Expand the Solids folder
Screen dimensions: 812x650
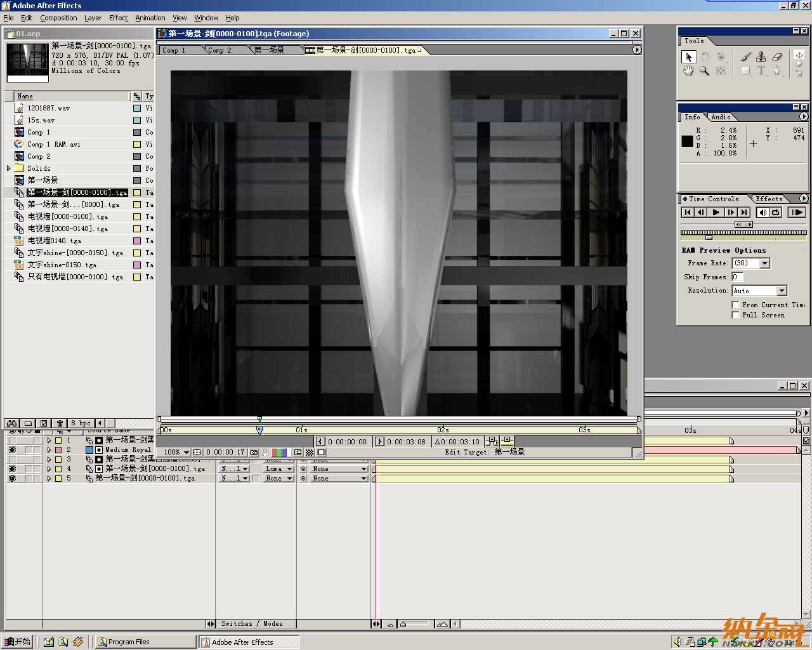click(x=9, y=168)
